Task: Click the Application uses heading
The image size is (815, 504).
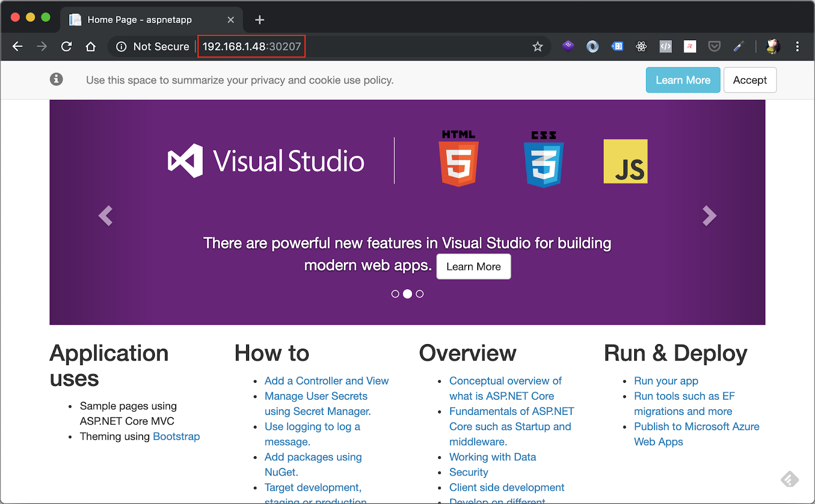Action: click(x=109, y=366)
